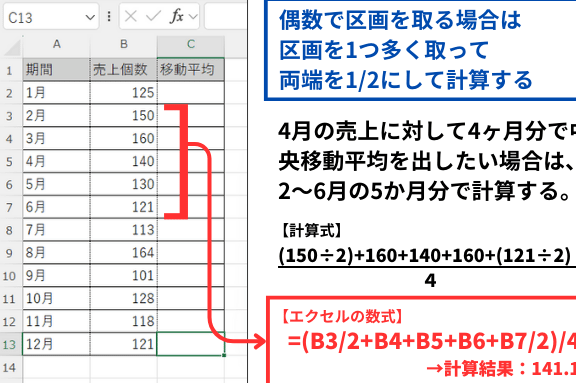Click the cell labeled 期間
Viewport: 576px width, 383px height.
[x=56, y=70]
